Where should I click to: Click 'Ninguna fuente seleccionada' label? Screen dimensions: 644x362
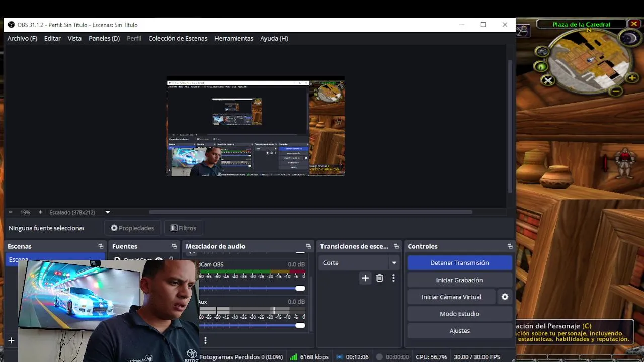tap(46, 228)
